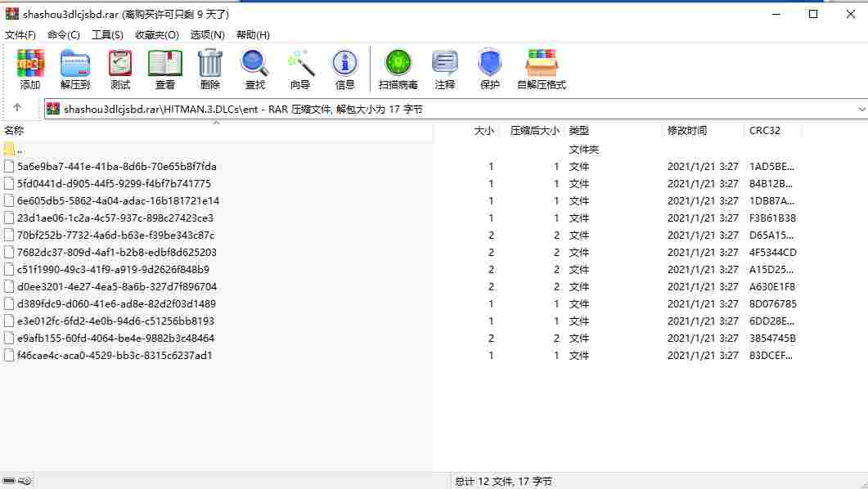Sort by Packed size (压缩后大小) header

534,131
